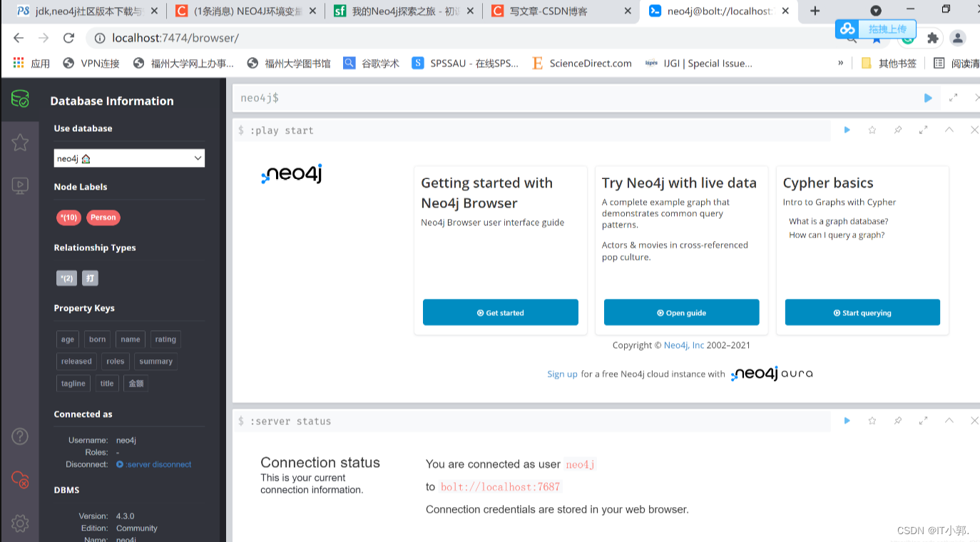Click the name property key
Viewport: 980px width, 542px height.
pyautogui.click(x=131, y=339)
